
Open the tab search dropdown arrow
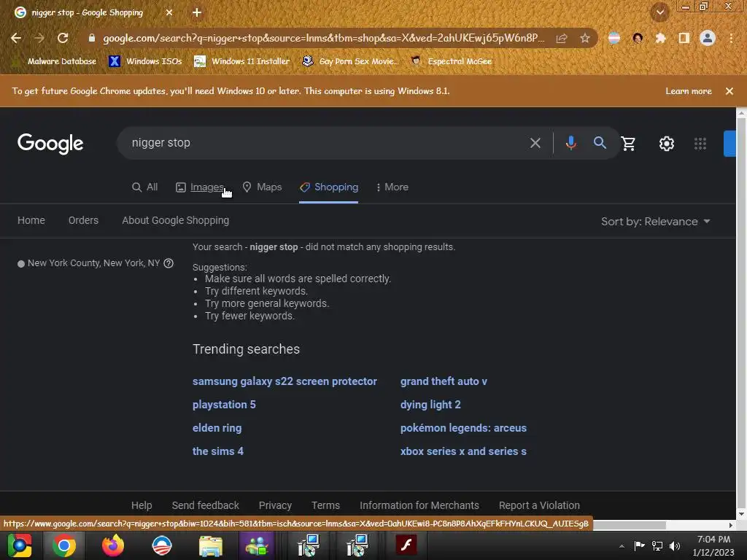[660, 12]
